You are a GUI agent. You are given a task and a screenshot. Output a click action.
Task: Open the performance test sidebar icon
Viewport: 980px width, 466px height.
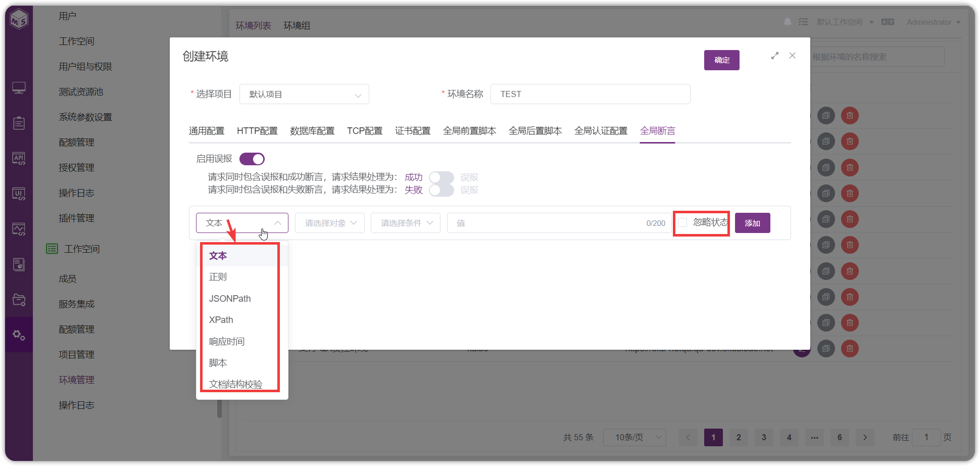(19, 229)
